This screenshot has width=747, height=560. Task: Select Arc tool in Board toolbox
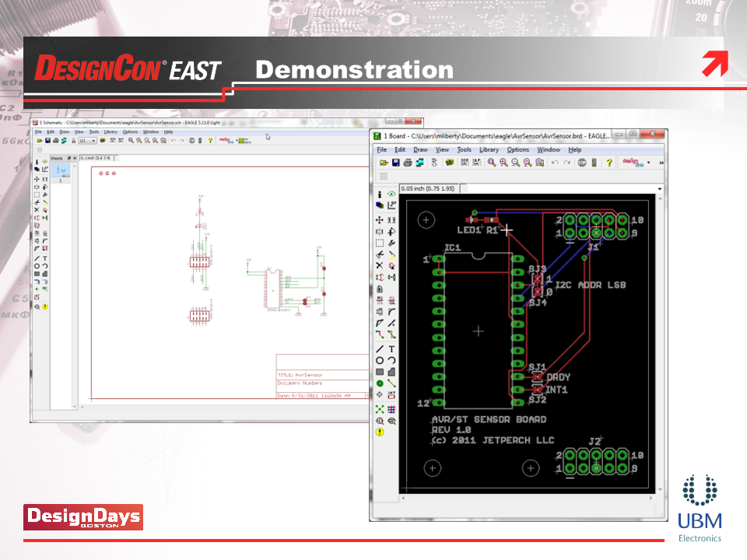pos(391,360)
